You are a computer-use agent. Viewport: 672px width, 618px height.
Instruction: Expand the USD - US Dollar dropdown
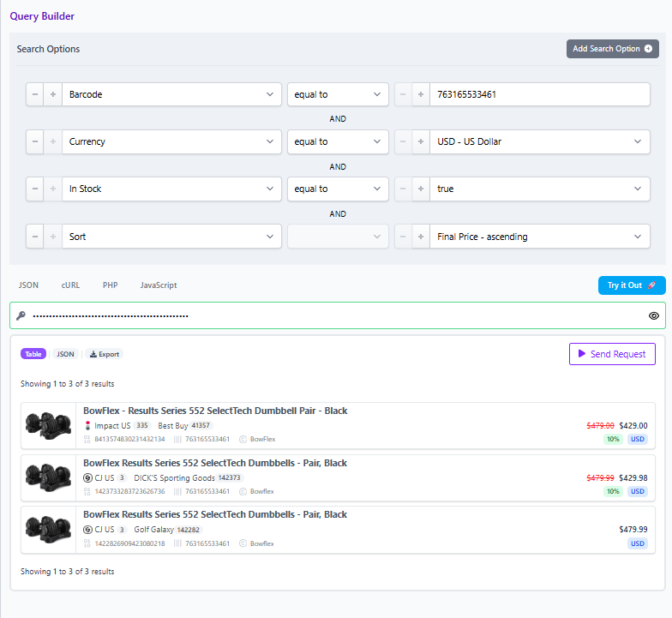click(x=539, y=141)
